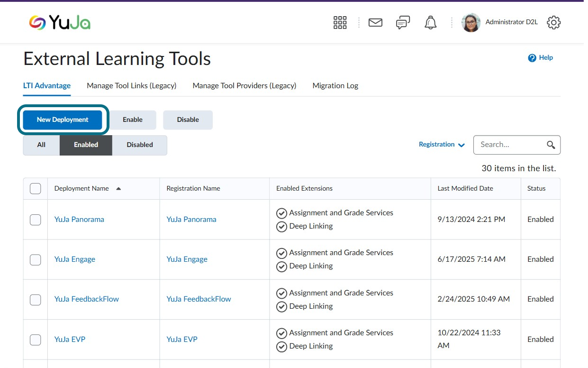Screen dimensions: 588x368
Task: Click the search magnifier icon
Action: coord(551,145)
